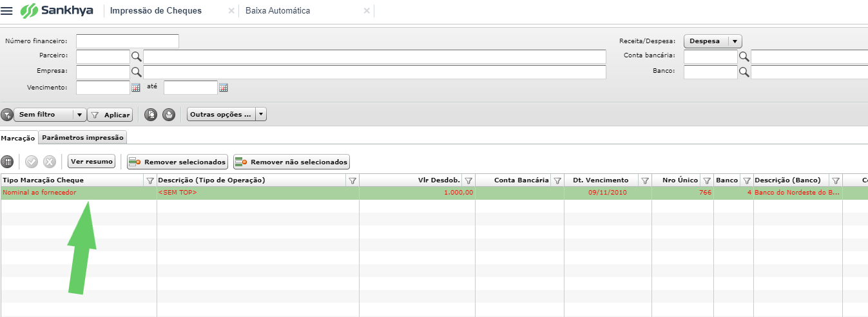Open the Conta bancária search lookup
The width and height of the screenshot is (868, 317).
744,57
